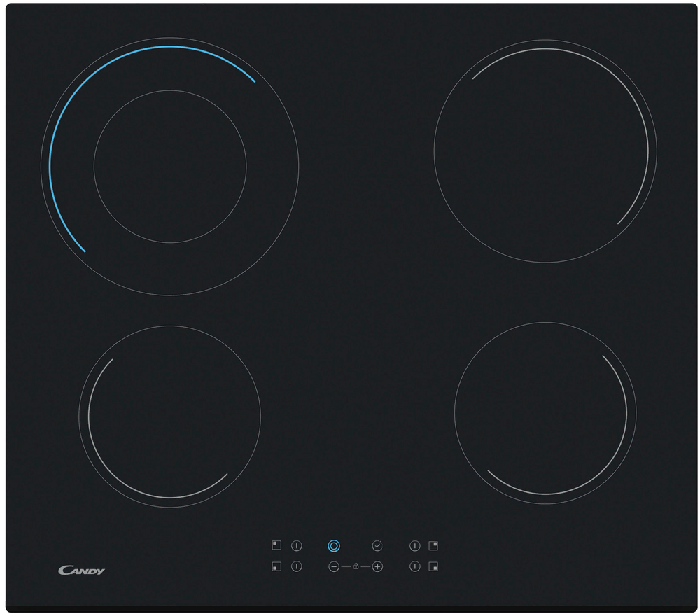Tap the center of the bottom-right burner
700x614 pixels.
coord(545,413)
